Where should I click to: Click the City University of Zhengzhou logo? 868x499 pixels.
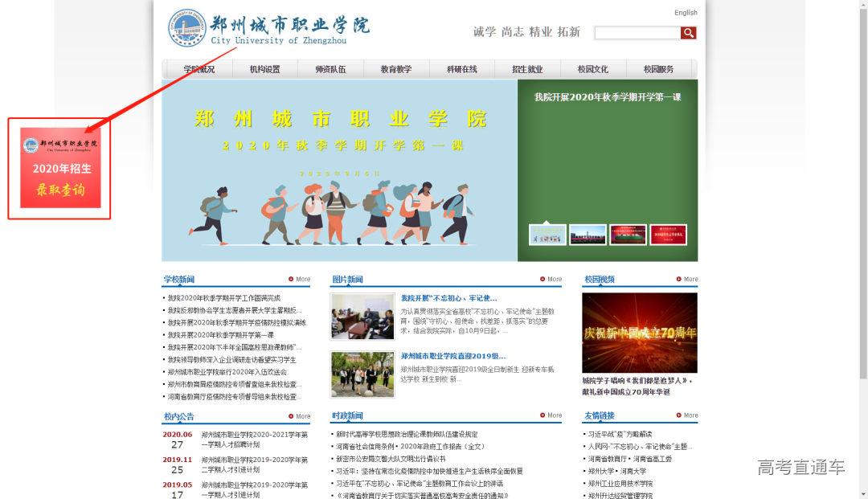click(x=268, y=27)
